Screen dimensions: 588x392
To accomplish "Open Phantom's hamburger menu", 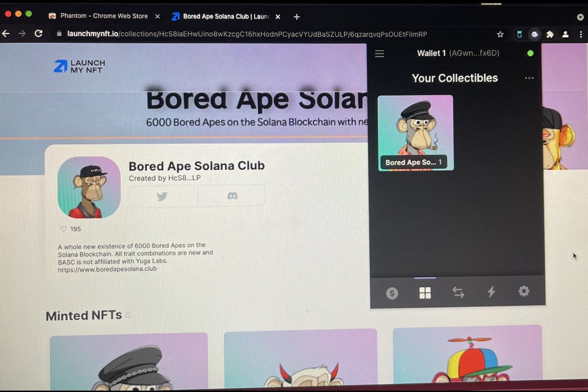I will pyautogui.click(x=379, y=53).
